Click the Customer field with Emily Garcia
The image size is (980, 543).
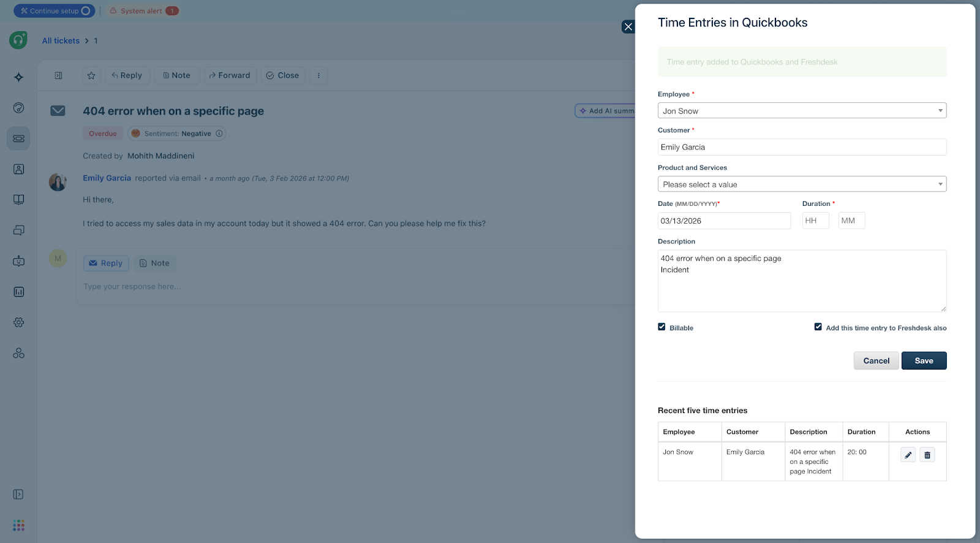coord(802,147)
